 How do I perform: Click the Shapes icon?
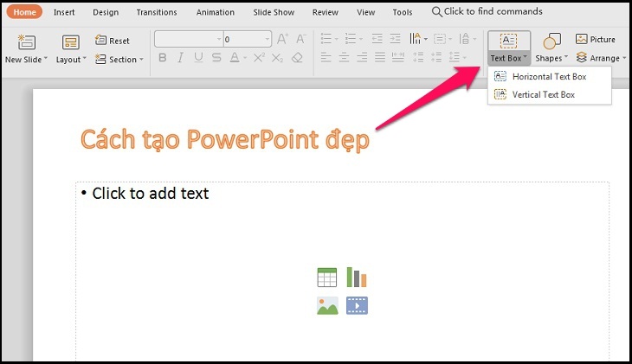tap(551, 42)
